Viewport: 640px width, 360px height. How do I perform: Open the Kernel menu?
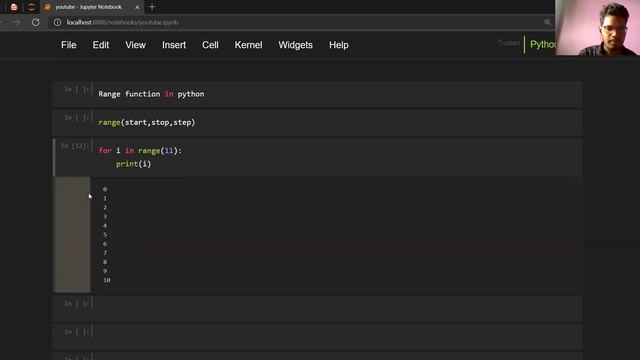(x=248, y=45)
